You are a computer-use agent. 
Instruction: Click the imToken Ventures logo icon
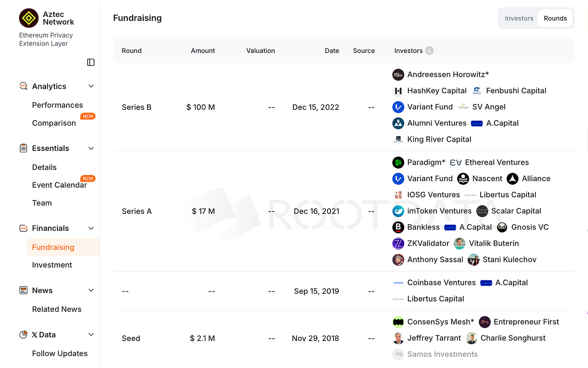click(x=398, y=211)
